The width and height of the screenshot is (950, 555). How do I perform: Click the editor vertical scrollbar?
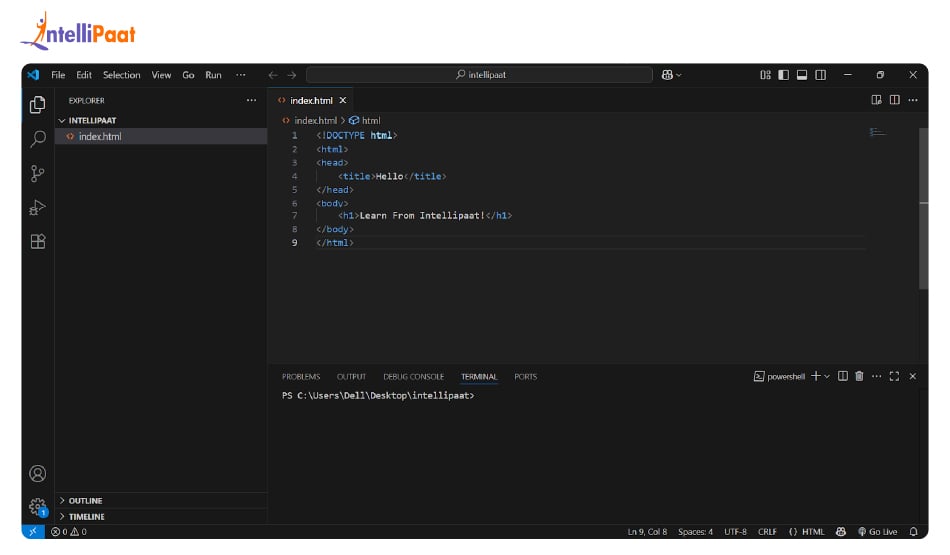click(x=923, y=209)
